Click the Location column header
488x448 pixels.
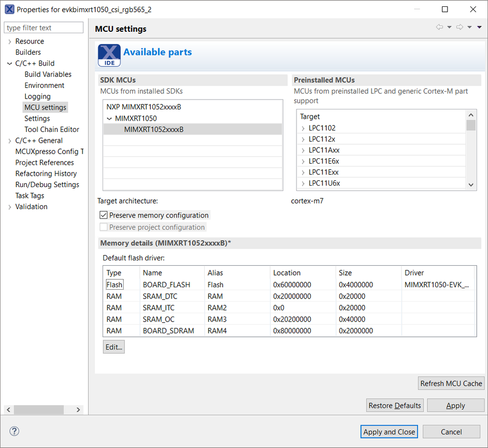point(303,273)
